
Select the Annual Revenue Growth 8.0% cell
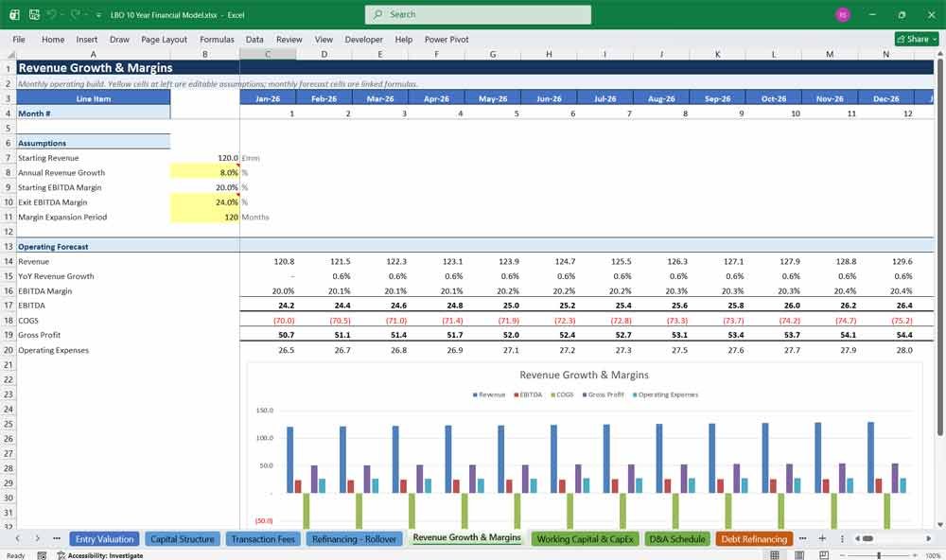point(205,172)
